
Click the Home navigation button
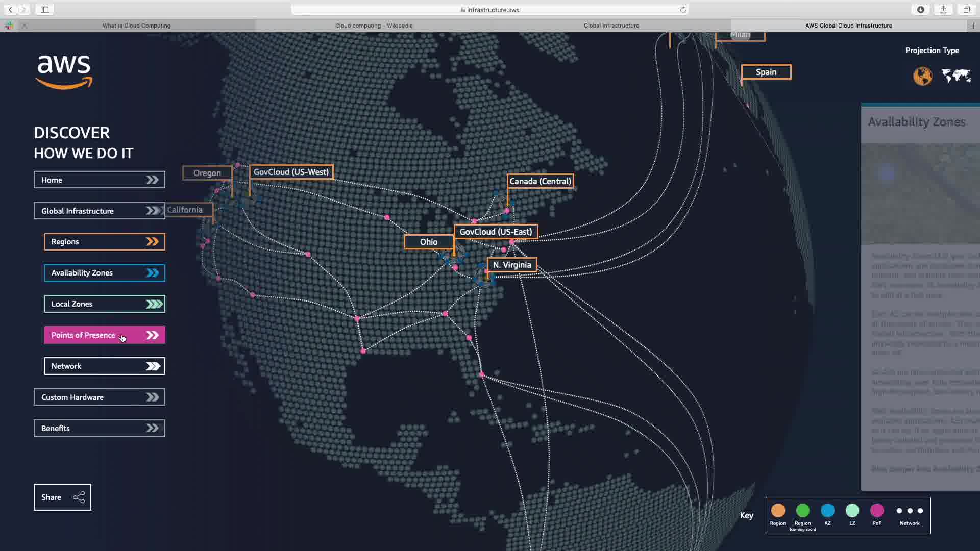[99, 180]
